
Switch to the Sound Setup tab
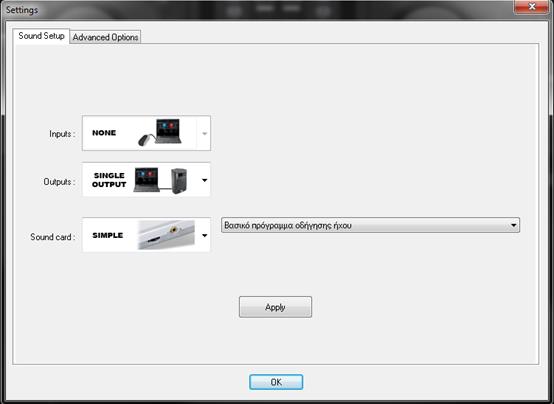point(41,36)
